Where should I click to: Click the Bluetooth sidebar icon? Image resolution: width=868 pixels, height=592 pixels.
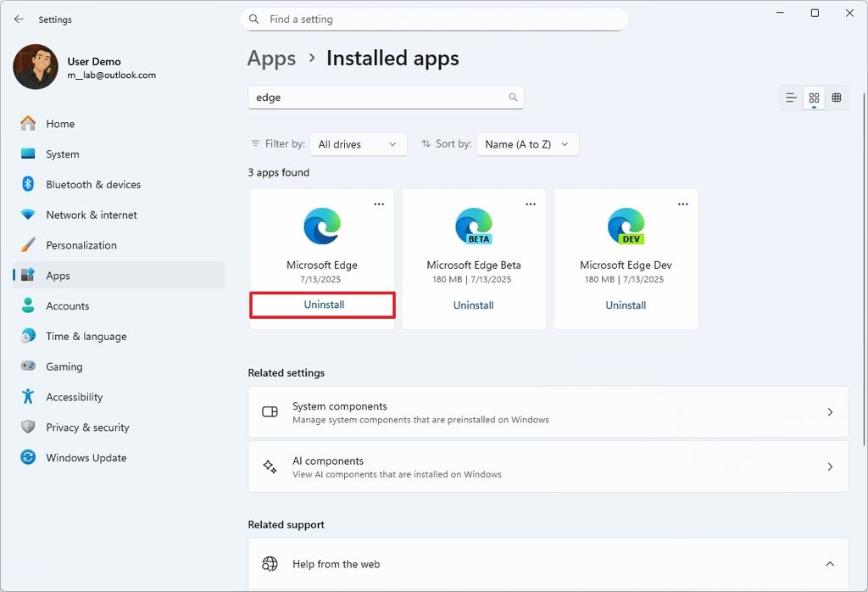coord(28,184)
